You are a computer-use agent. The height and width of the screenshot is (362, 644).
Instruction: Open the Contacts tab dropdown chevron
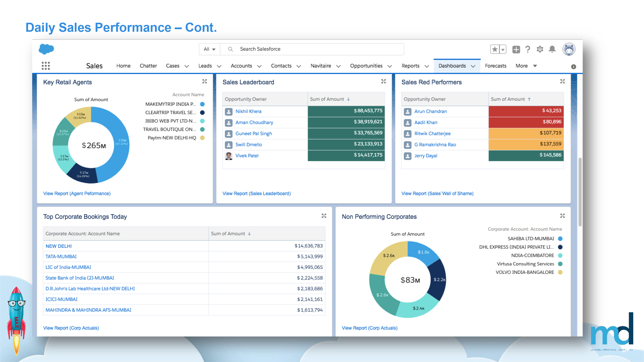(299, 66)
